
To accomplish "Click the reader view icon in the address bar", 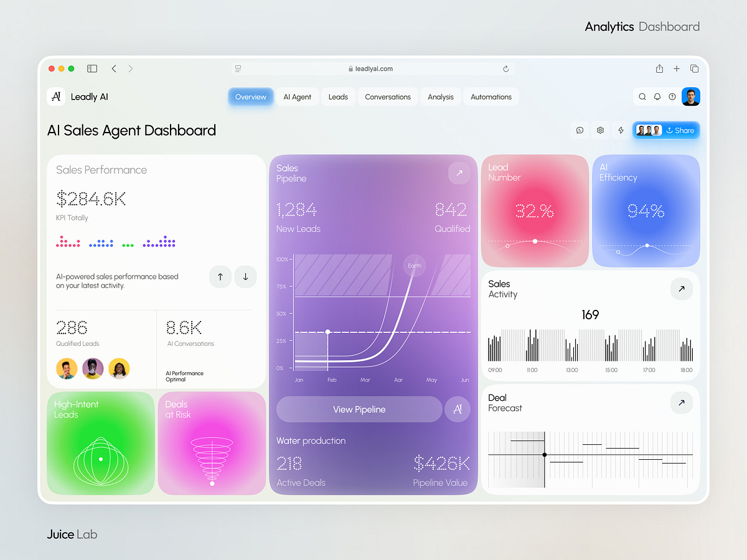I will [238, 68].
